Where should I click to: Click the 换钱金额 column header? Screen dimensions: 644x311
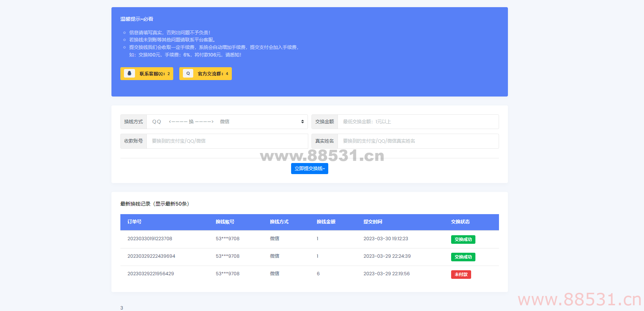click(326, 222)
